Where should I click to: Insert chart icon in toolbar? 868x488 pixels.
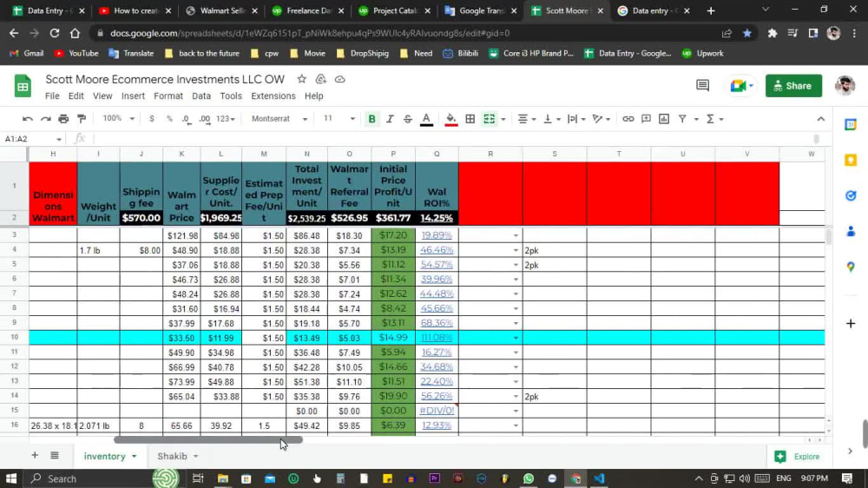pos(664,119)
